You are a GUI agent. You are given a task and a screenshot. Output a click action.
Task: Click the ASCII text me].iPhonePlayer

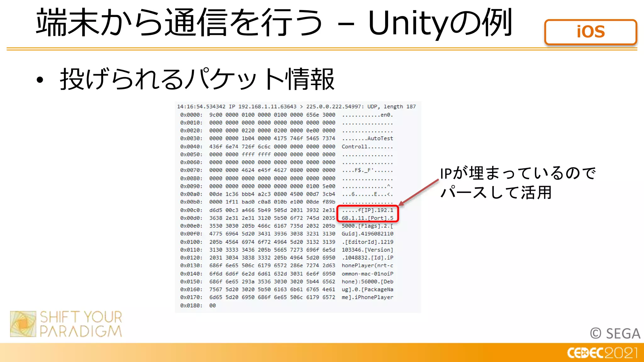coord(367,297)
